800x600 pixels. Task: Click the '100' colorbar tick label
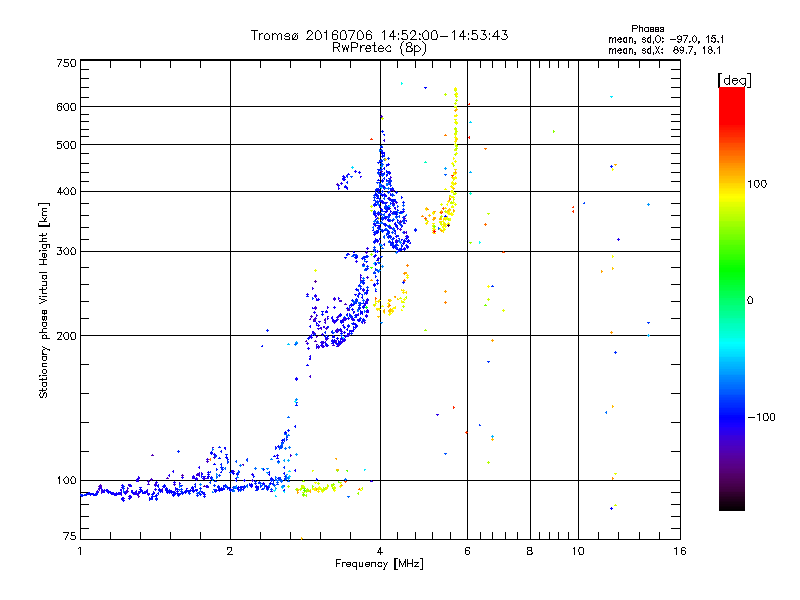point(757,184)
